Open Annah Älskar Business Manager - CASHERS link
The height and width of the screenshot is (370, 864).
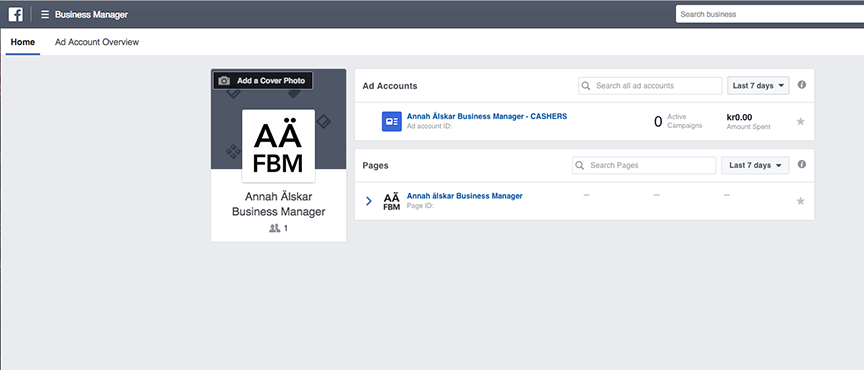pos(487,116)
